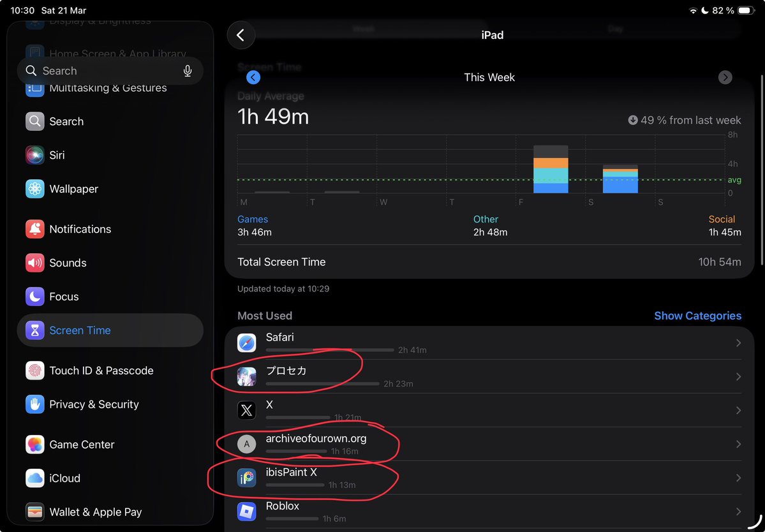Tap the Wallet & Apple Pay icon

click(34, 512)
